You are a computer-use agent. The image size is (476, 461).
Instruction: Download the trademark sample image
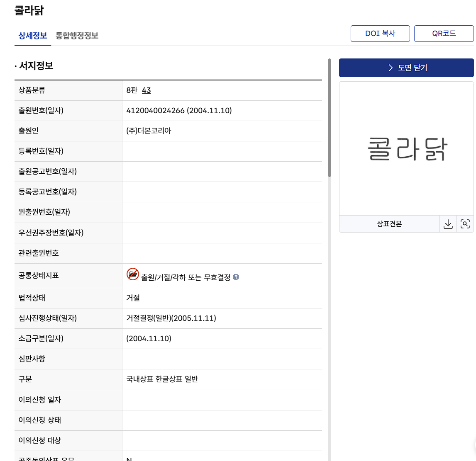(x=448, y=224)
